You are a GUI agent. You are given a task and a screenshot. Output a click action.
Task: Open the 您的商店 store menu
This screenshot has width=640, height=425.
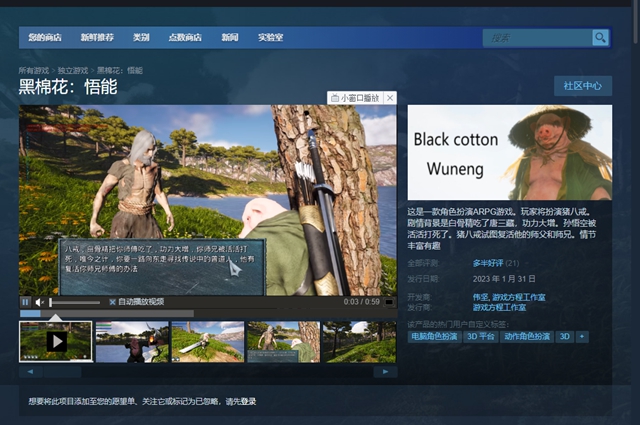(44, 38)
